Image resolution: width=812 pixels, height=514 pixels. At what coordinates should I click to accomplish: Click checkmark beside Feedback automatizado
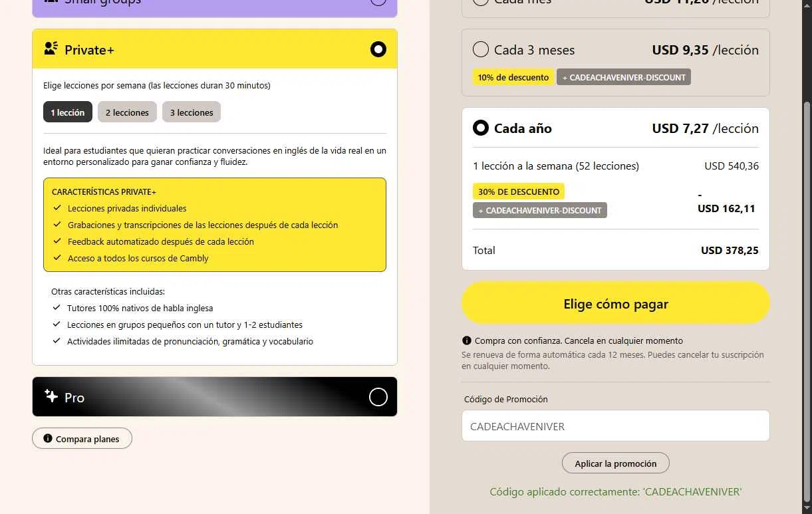[57, 241]
